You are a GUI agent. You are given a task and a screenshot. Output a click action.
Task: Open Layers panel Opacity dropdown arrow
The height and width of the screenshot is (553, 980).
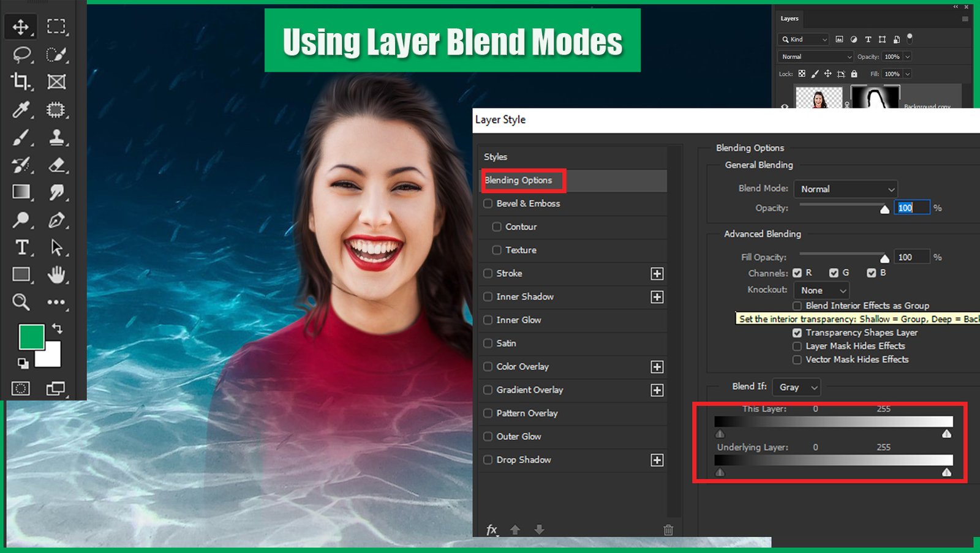tap(908, 56)
